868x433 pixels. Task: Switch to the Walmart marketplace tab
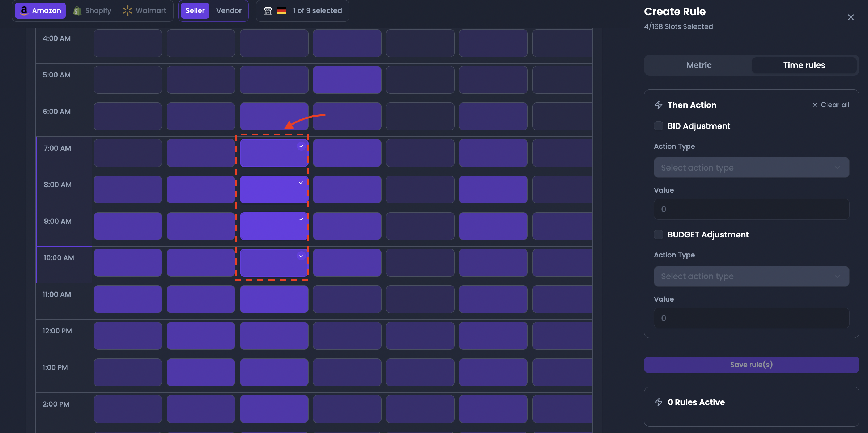(145, 10)
